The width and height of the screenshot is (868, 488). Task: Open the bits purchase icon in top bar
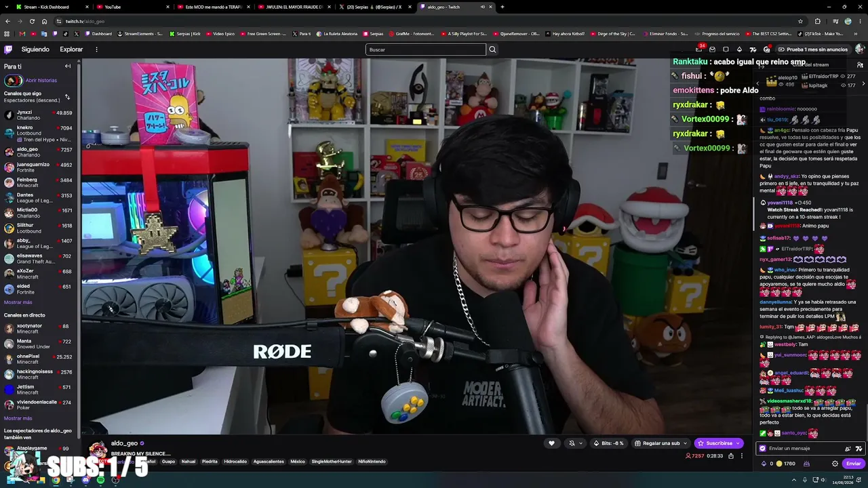[739, 49]
